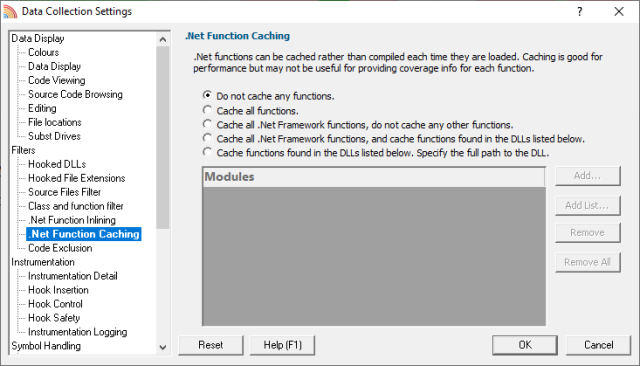Open .Net Function Inlining page
The width and height of the screenshot is (640, 366).
pos(72,220)
